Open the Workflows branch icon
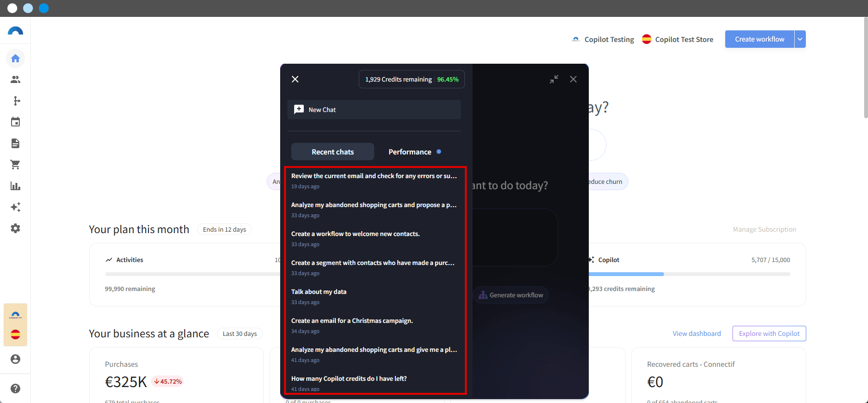The height and width of the screenshot is (403, 868). pos(15,101)
